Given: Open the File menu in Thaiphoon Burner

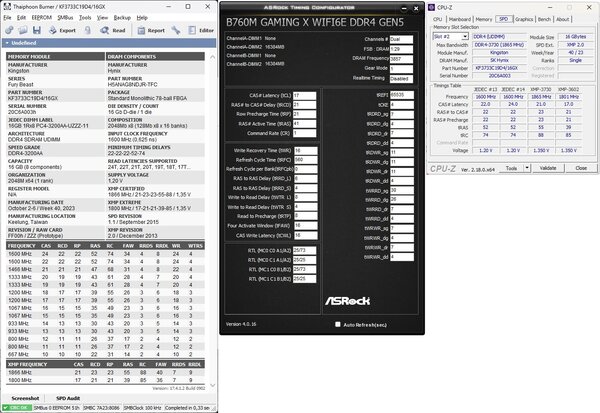Looking at the screenshot, I should (7, 18).
